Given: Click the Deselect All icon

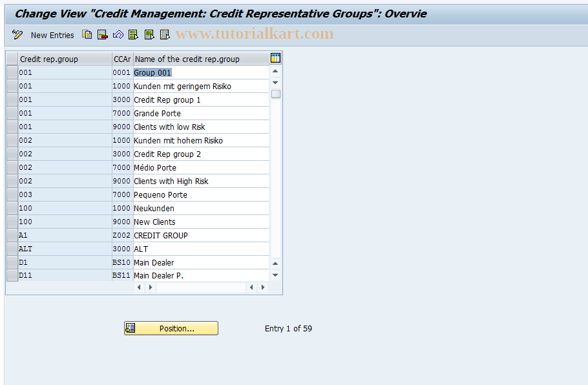Looking at the screenshot, I should pos(165,35).
